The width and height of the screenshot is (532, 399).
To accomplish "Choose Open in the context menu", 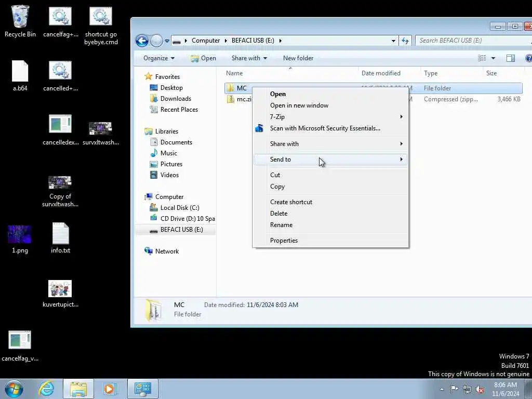I will [330, 94].
